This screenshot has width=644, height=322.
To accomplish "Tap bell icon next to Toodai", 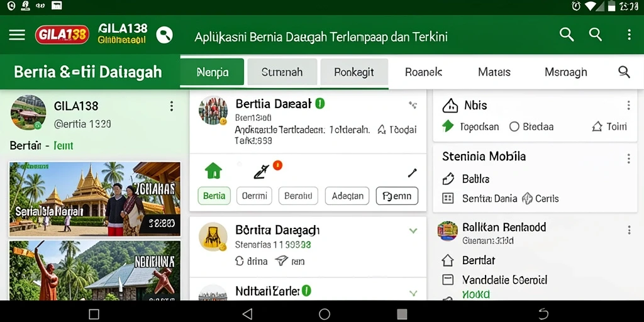I will (382, 130).
